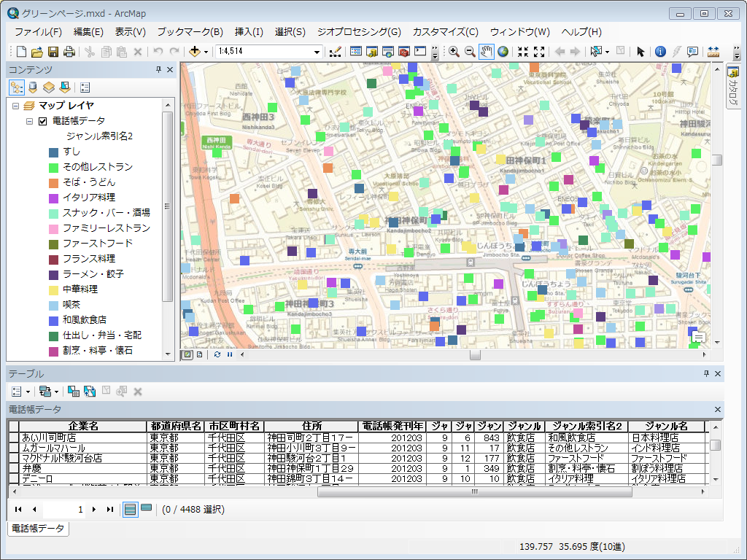Click Switch Selection icon in table toolbar
This screenshot has width=747, height=560.
click(x=90, y=392)
